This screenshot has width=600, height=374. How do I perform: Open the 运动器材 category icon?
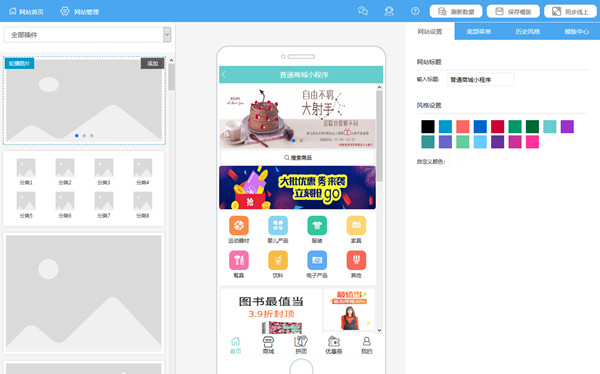[x=239, y=225]
